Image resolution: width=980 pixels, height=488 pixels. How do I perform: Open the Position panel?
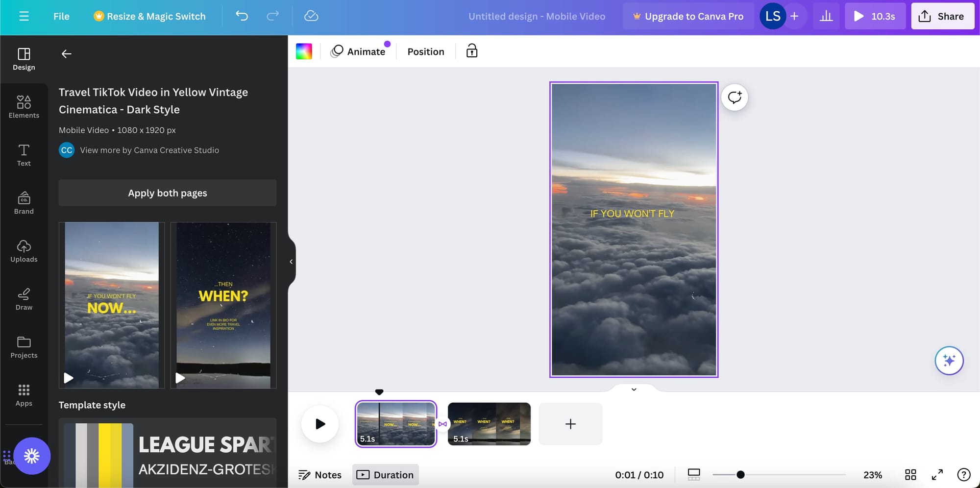click(426, 51)
